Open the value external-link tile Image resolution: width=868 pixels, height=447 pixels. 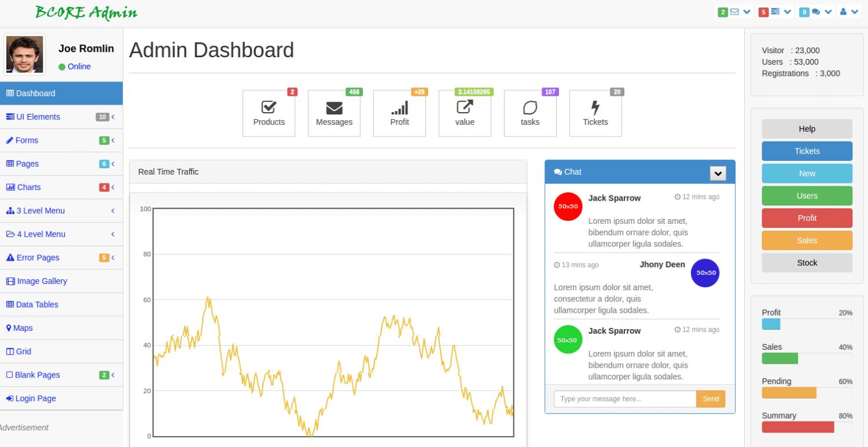click(465, 113)
